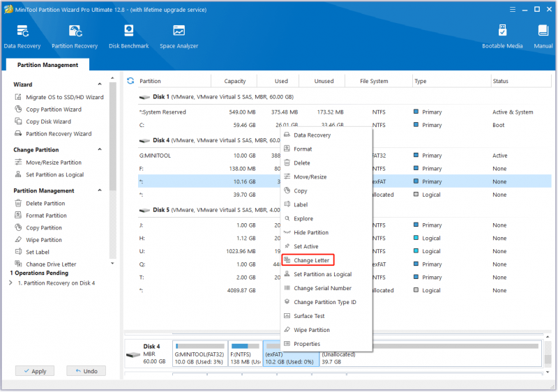Click Disk 1 drive icon in partition list
558x392 pixels.
coord(144,97)
